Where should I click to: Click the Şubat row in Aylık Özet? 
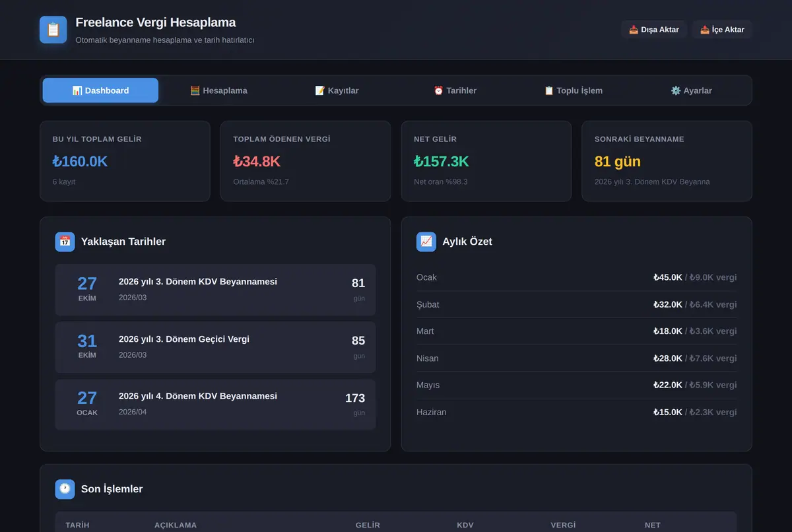pyautogui.click(x=577, y=304)
